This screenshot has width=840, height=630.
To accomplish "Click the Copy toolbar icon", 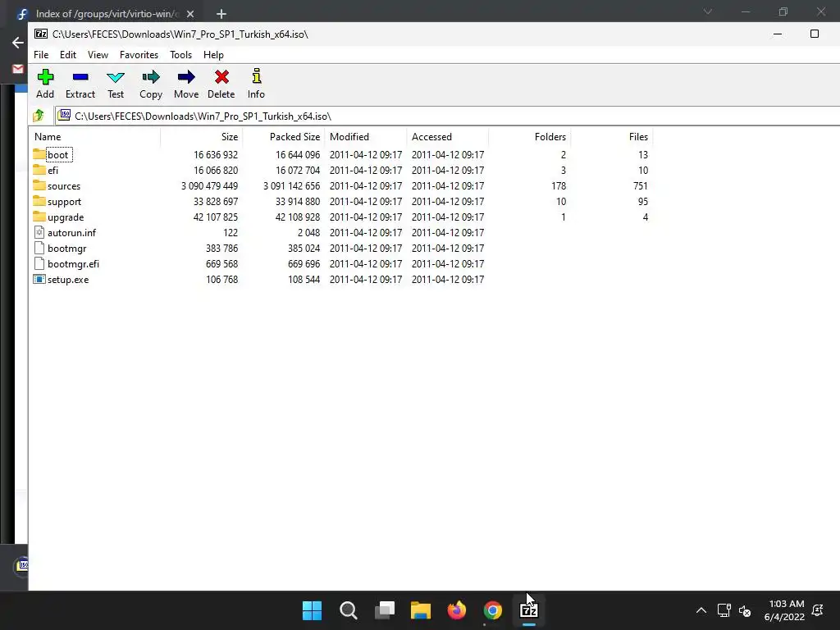I will [x=151, y=77].
